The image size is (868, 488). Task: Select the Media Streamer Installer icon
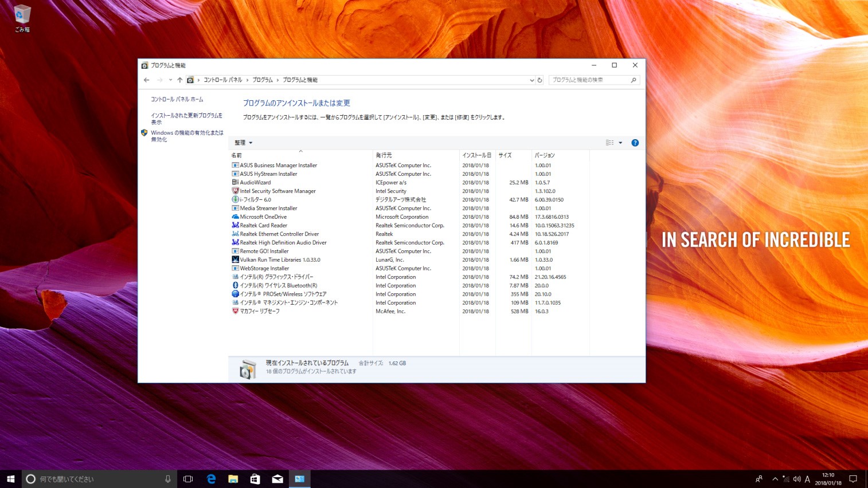coord(235,208)
